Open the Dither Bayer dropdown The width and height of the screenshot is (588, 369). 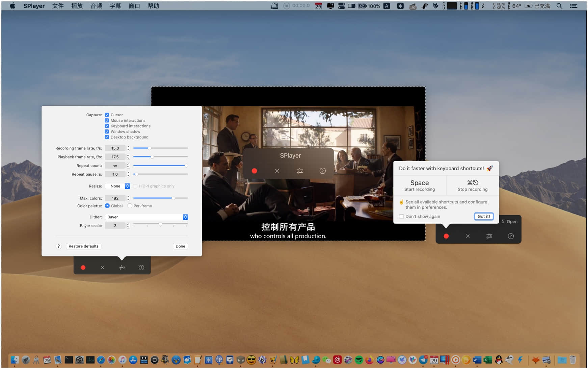pyautogui.click(x=146, y=217)
